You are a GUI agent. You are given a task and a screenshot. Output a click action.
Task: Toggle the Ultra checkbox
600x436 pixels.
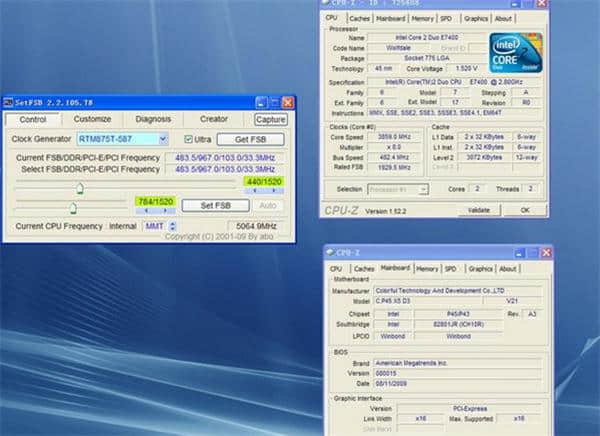click(x=189, y=139)
